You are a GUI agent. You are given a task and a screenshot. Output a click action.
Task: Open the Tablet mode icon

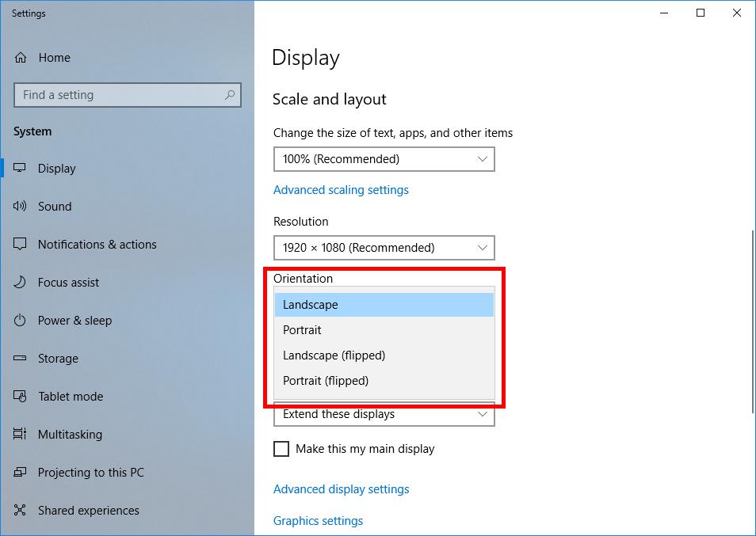coord(21,397)
